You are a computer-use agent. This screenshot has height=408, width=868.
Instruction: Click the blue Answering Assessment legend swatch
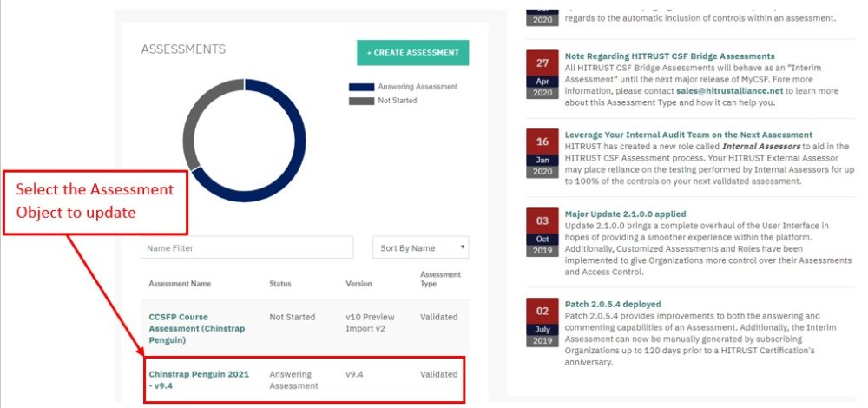pos(361,87)
